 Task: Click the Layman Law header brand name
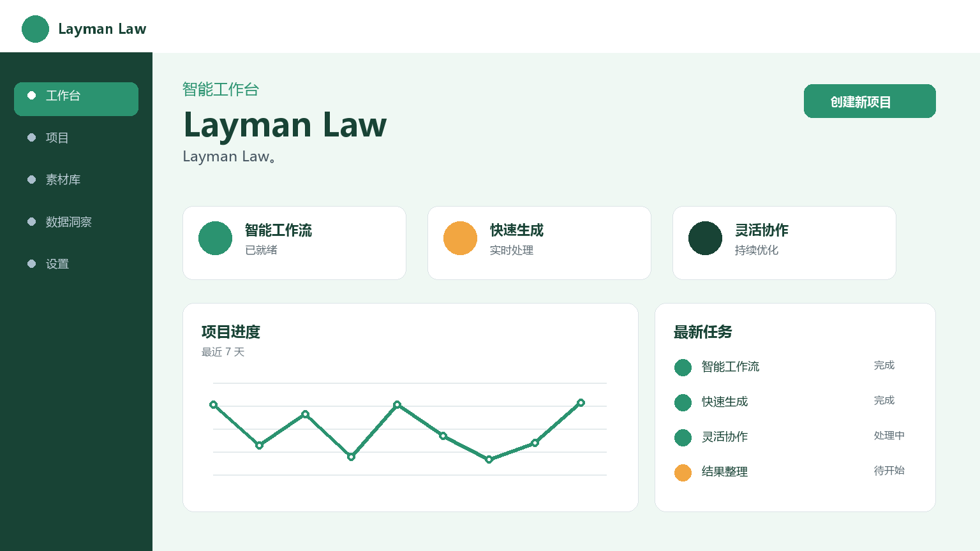tap(102, 29)
